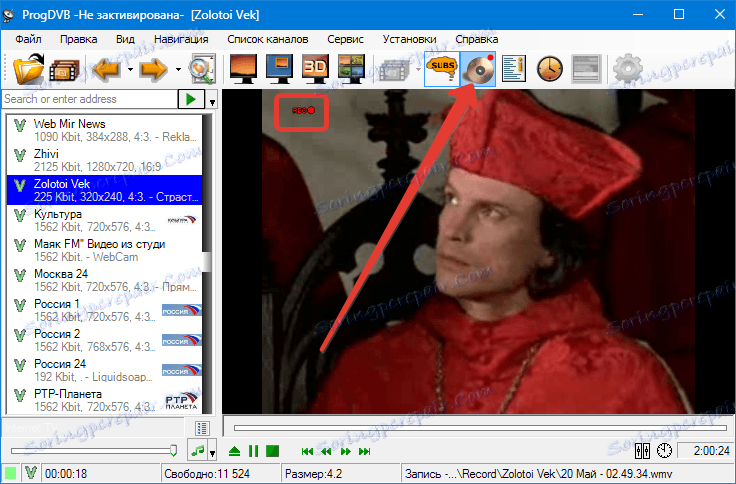Click the green status indicator square
This screenshot has height=484, width=736.
[x=10, y=473]
